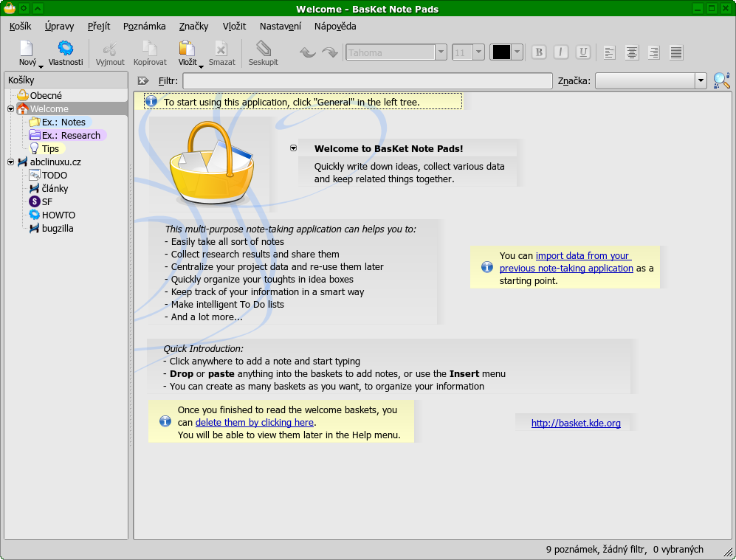
Task: Open the Vložit button dropdown arrow
Action: [201, 66]
